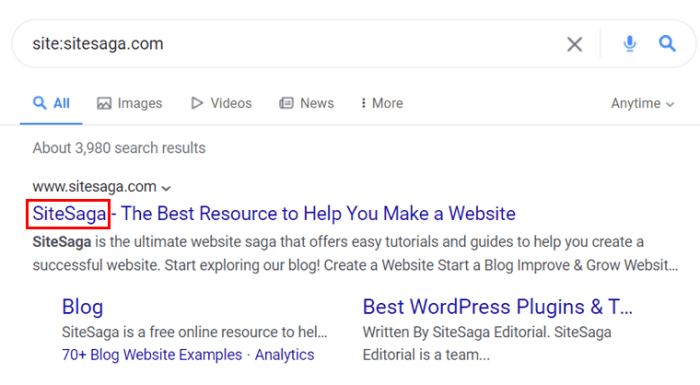Open the Blog sitelink
This screenshot has height=385, width=700.
(x=83, y=307)
